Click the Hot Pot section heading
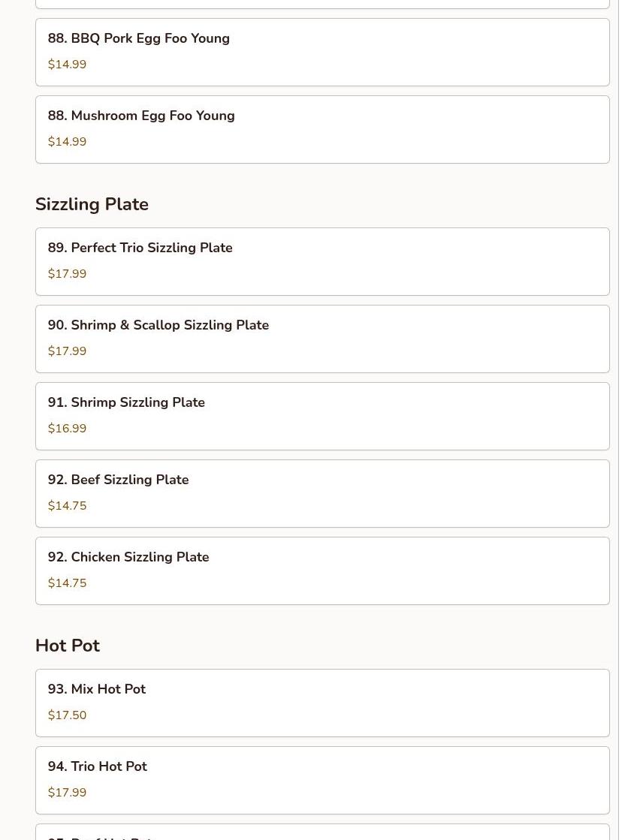 coord(68,646)
